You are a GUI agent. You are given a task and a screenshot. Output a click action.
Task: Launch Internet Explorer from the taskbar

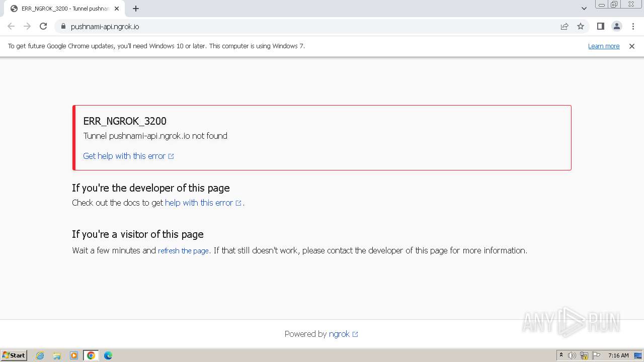[40, 355]
